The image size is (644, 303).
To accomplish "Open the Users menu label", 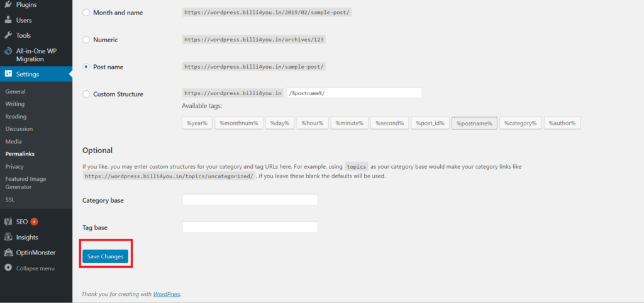I will tap(24, 20).
